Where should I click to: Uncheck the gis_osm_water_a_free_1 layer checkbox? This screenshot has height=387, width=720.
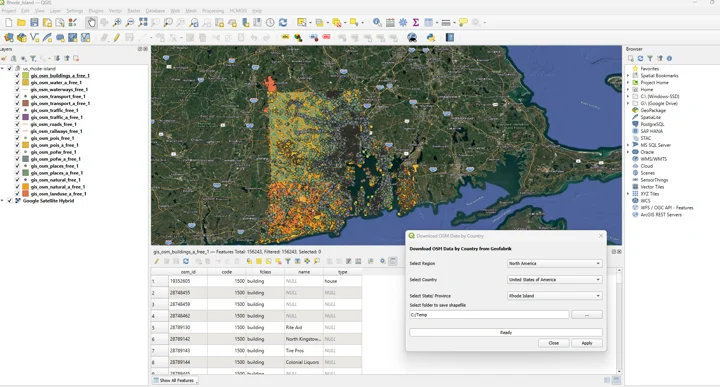pos(17,83)
